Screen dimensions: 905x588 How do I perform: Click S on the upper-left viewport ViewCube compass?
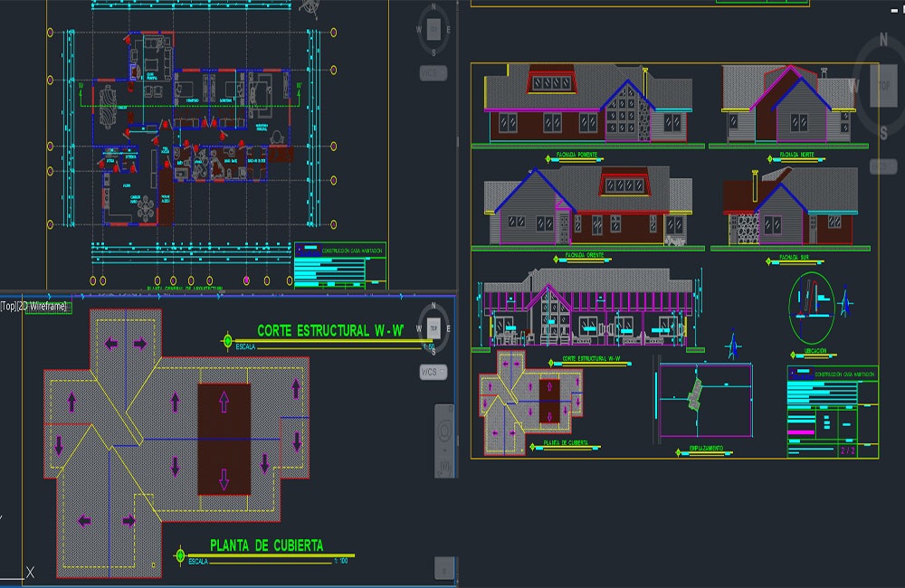point(434,52)
